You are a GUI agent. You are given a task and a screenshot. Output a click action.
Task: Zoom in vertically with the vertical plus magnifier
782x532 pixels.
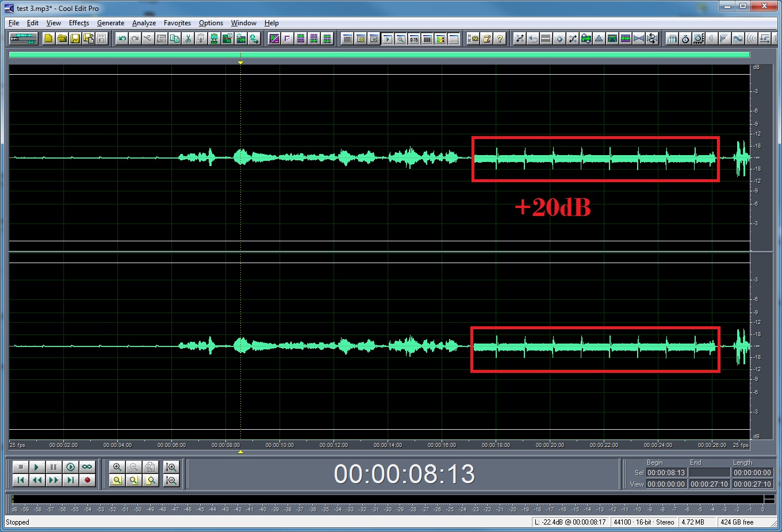(x=171, y=467)
